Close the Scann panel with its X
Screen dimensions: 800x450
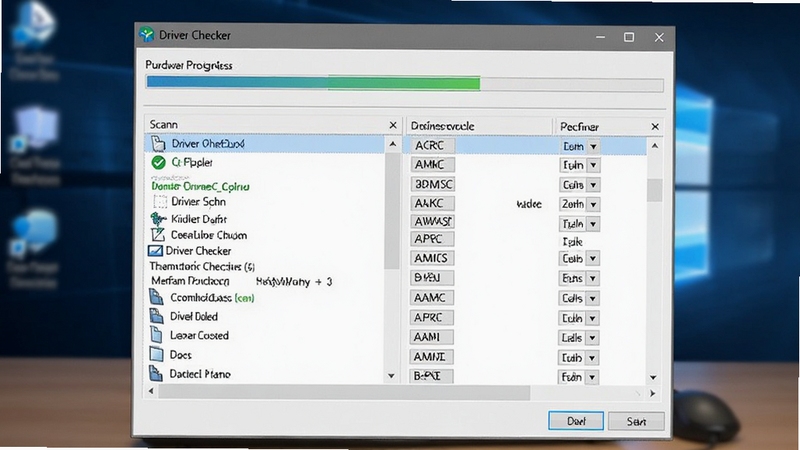[393, 125]
